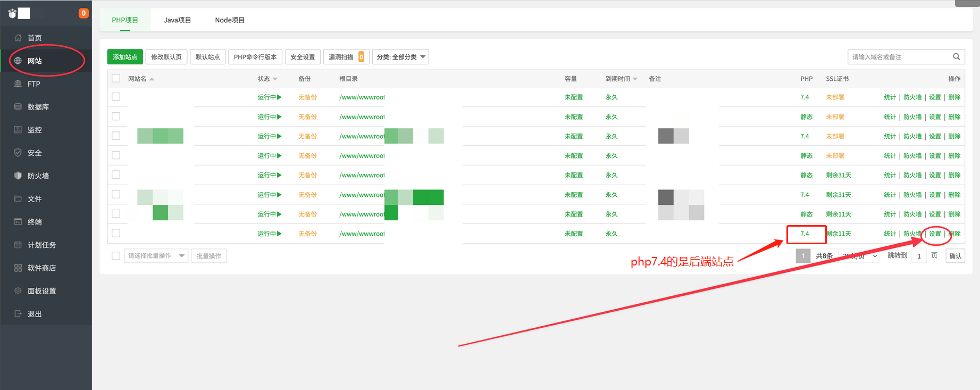The height and width of the screenshot is (390, 980).
Task: Click the 修改默认页 button
Action: click(x=166, y=57)
